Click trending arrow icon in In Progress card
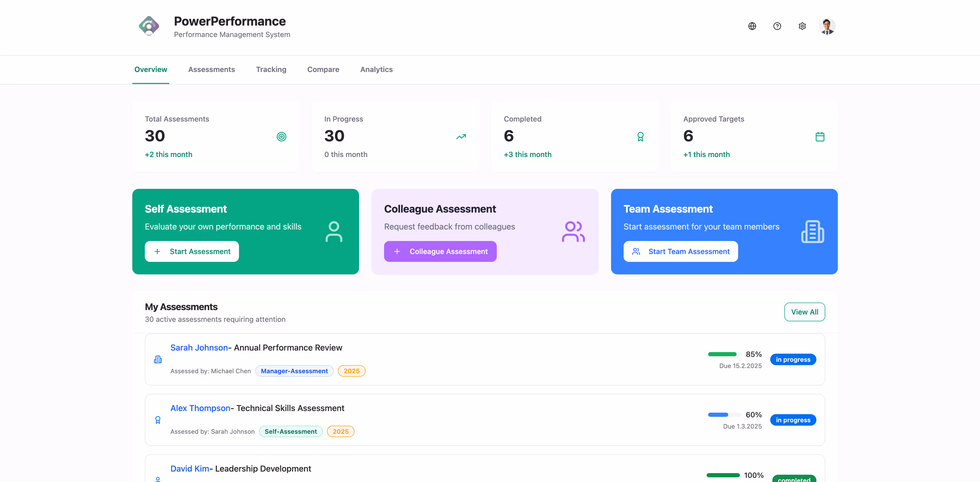Screen dimensions: 980x482 (x=461, y=137)
